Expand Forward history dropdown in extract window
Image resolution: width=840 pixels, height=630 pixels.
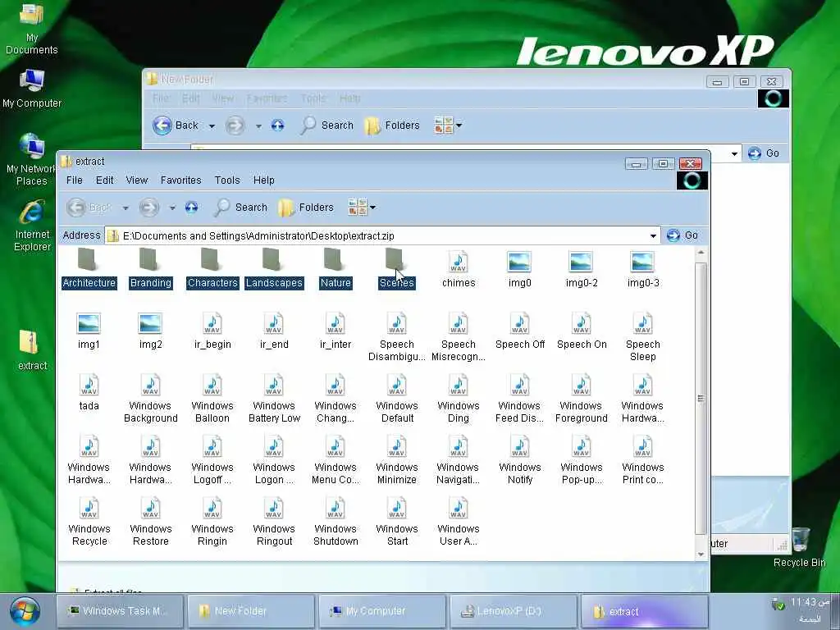click(172, 208)
